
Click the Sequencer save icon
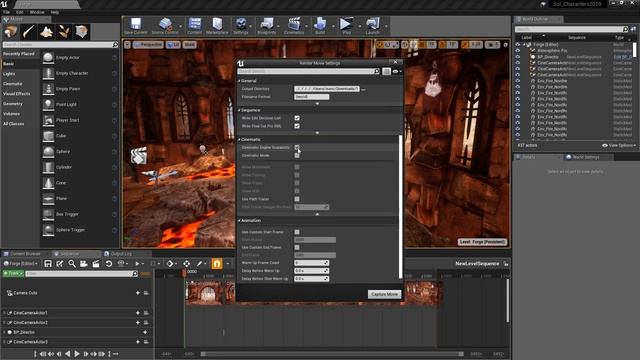click(48, 264)
